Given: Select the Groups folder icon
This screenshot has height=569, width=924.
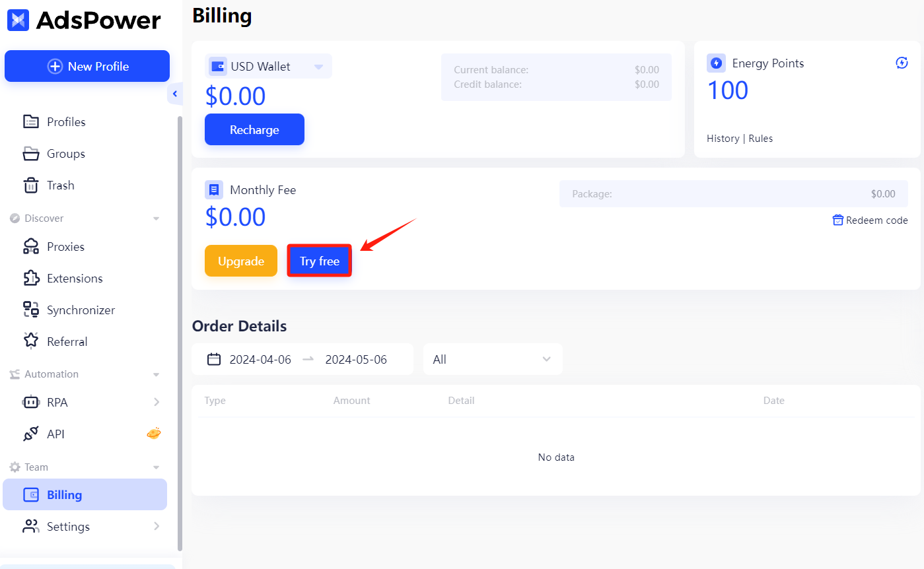Looking at the screenshot, I should (30, 153).
